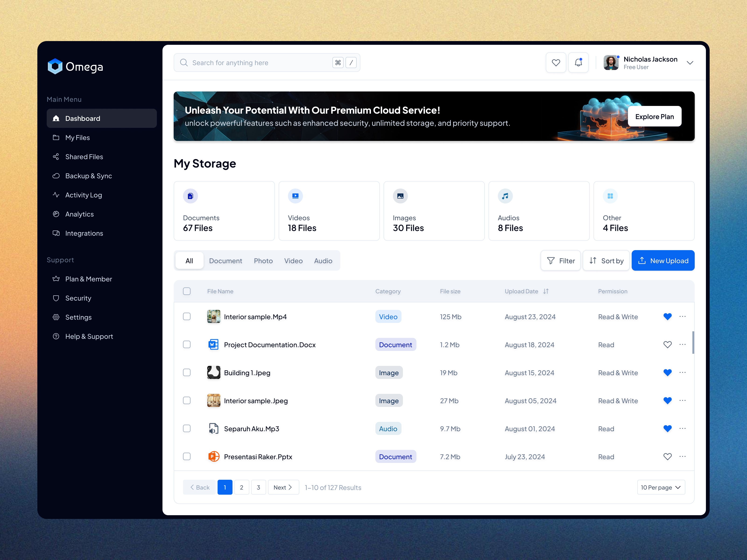Viewport: 747px width, 560px height.
Task: Start a New Upload
Action: 663,260
